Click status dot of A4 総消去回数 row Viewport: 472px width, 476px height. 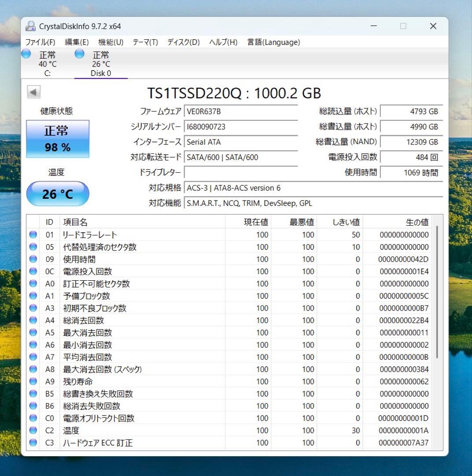(x=33, y=320)
